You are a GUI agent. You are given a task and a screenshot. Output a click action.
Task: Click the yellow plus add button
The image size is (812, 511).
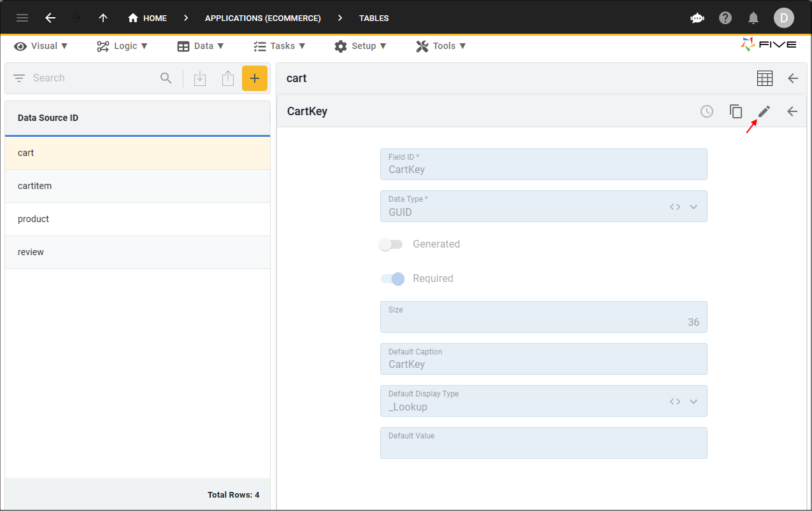click(254, 78)
